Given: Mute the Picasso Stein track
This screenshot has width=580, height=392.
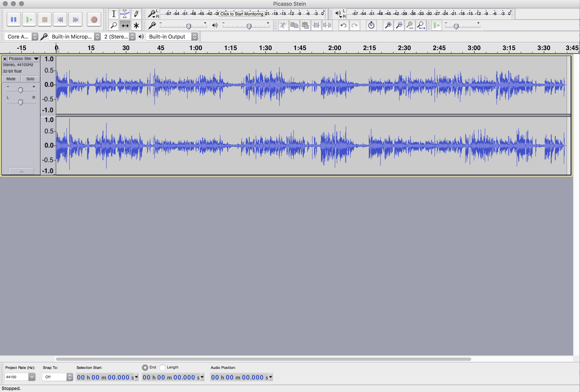Looking at the screenshot, I should pyautogui.click(x=11, y=79).
